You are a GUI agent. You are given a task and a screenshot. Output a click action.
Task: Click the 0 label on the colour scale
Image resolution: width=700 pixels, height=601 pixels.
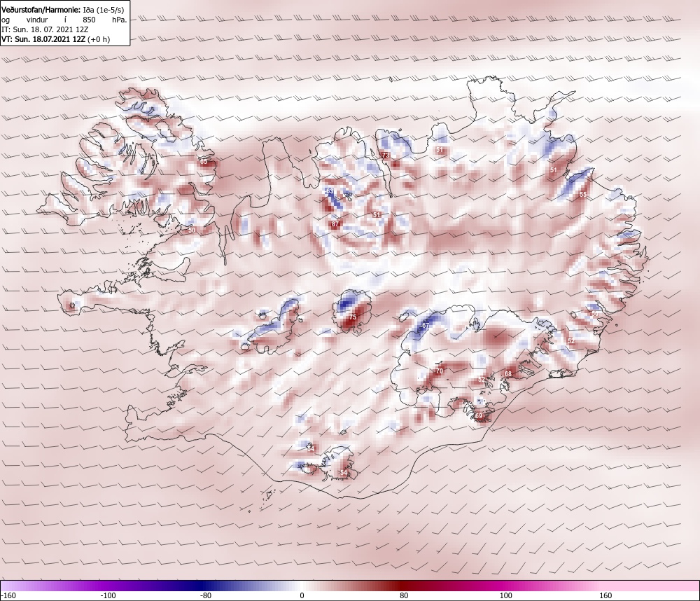coord(302,595)
